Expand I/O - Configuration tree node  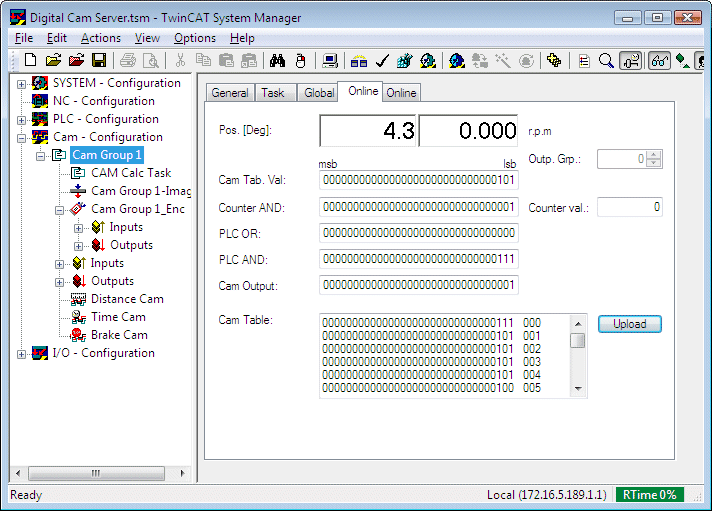tap(21, 354)
